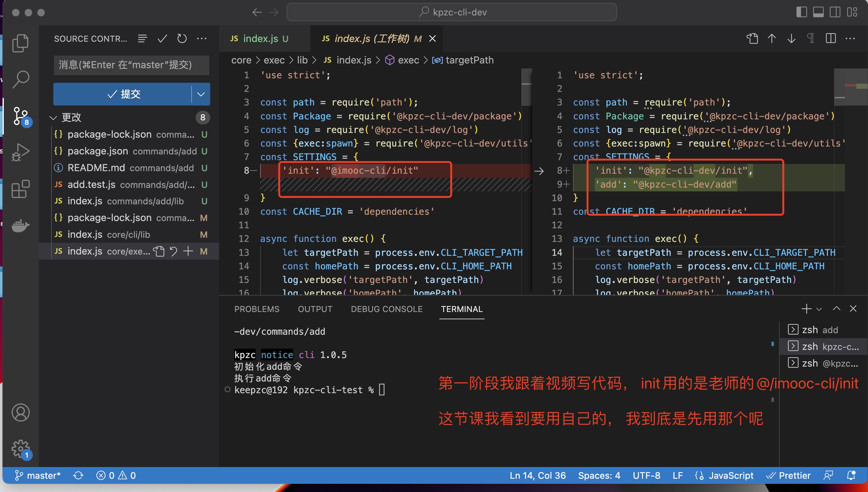Viewport: 868px width, 492px height.
Task: Close the terminal panel
Action: pyautogui.click(x=853, y=309)
